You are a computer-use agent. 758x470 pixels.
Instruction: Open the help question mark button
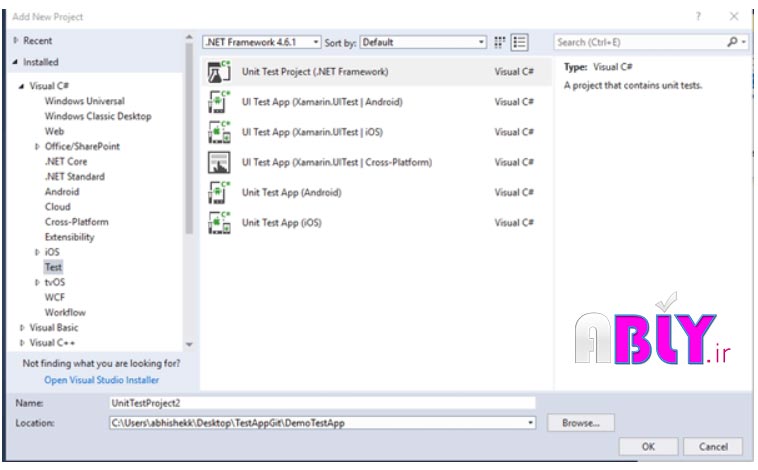(x=698, y=16)
